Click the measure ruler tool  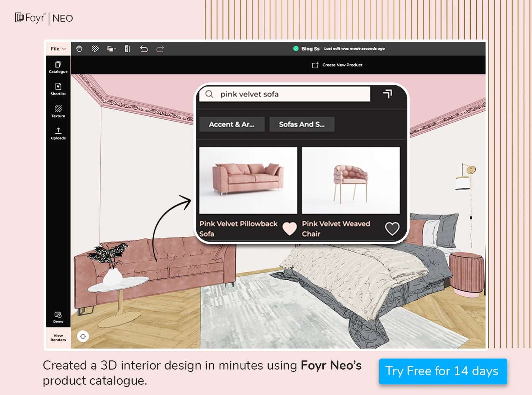tap(127, 49)
